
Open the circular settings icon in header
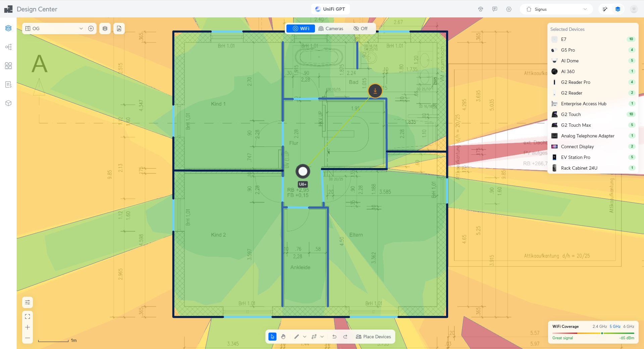point(509,9)
